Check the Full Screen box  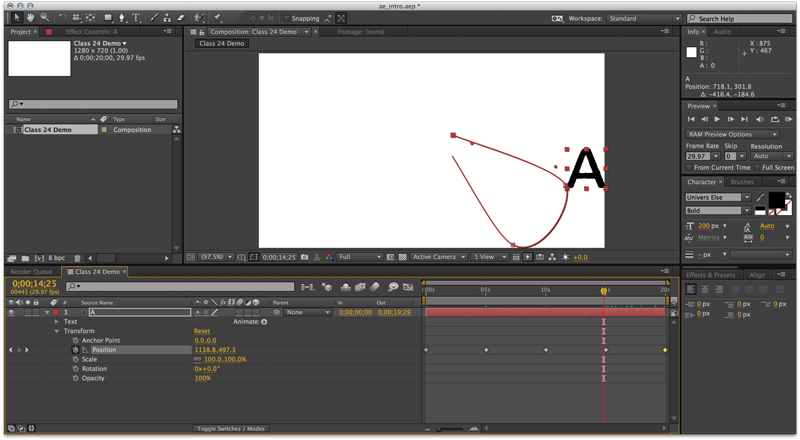[757, 167]
